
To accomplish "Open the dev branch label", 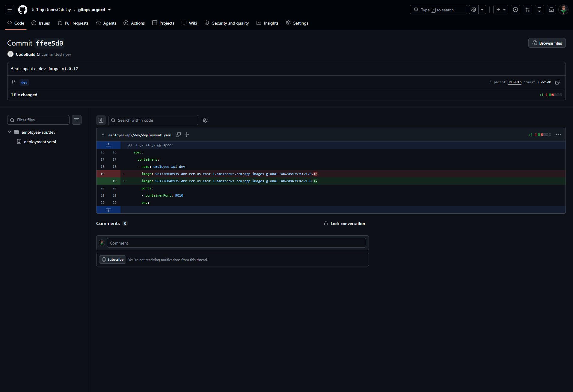I will [x=24, y=82].
